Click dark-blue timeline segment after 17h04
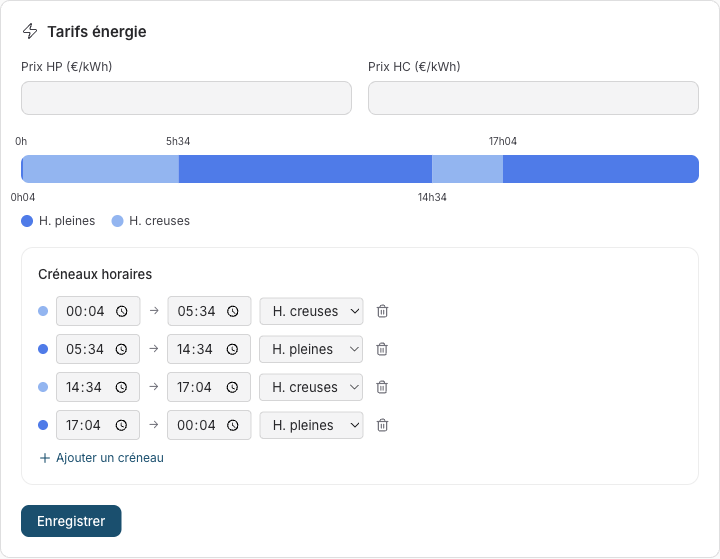Screen dimensions: 720x559 pos(601,169)
